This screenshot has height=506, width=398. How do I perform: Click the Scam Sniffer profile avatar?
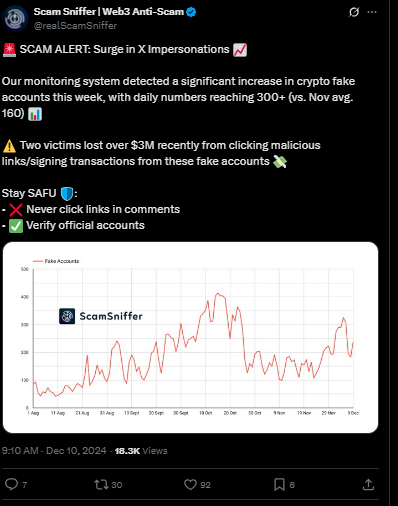(x=15, y=19)
